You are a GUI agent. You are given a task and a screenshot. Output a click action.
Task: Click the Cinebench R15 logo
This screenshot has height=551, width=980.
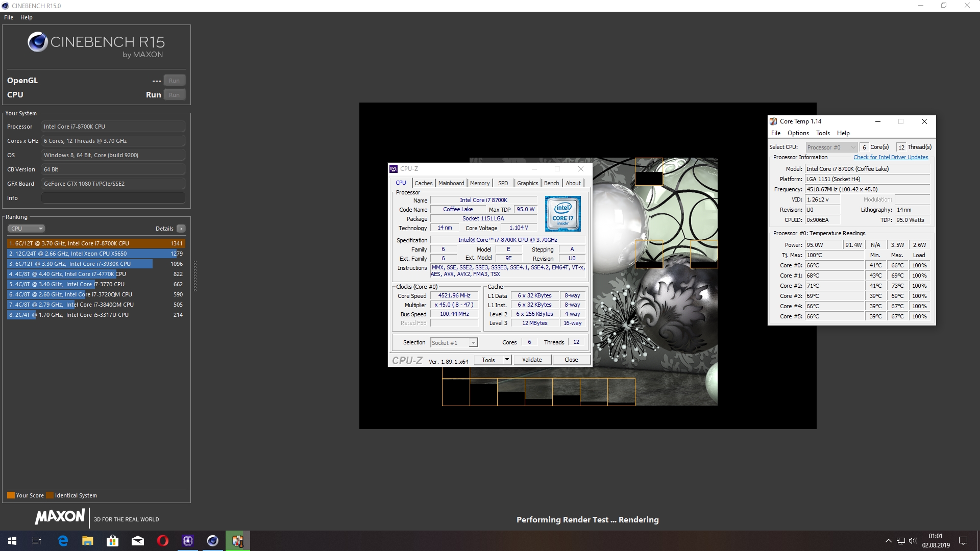[x=96, y=45]
